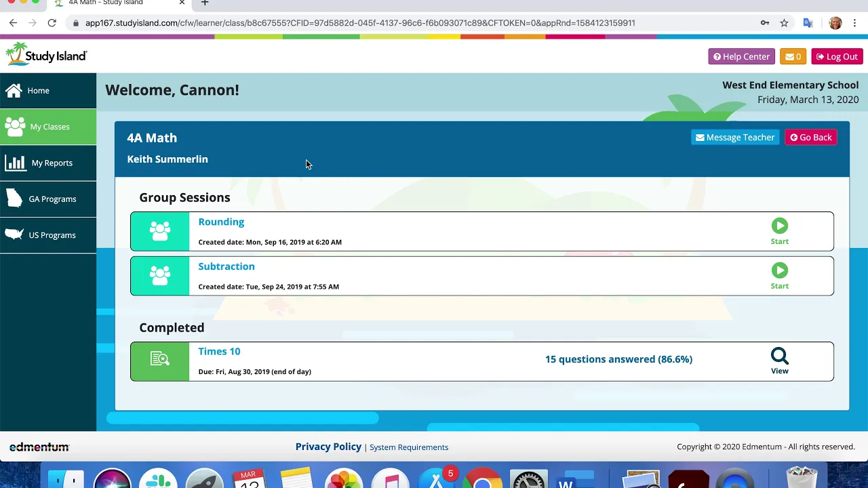Open the Help Center

point(741,57)
